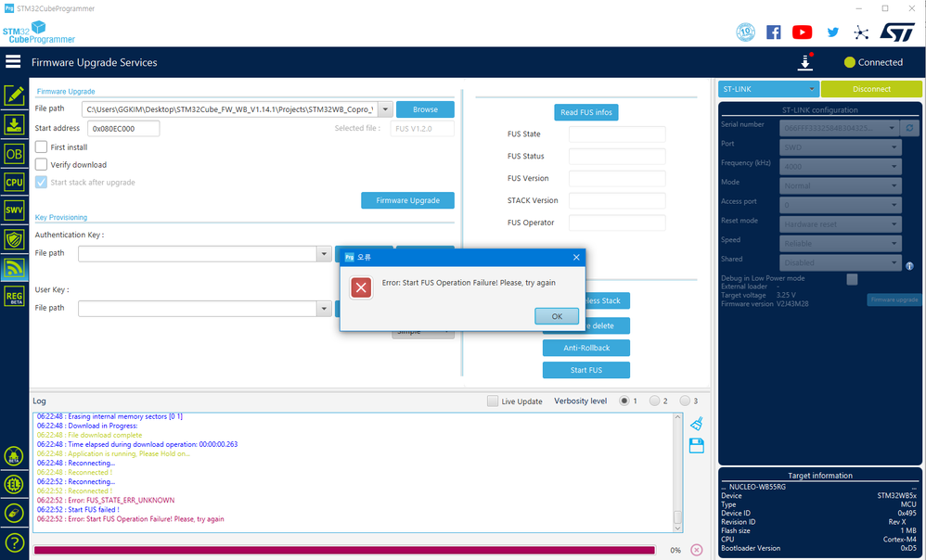Toggle Debug in Low Power mode checkbox
Screen dimensions: 926x560
point(852,279)
